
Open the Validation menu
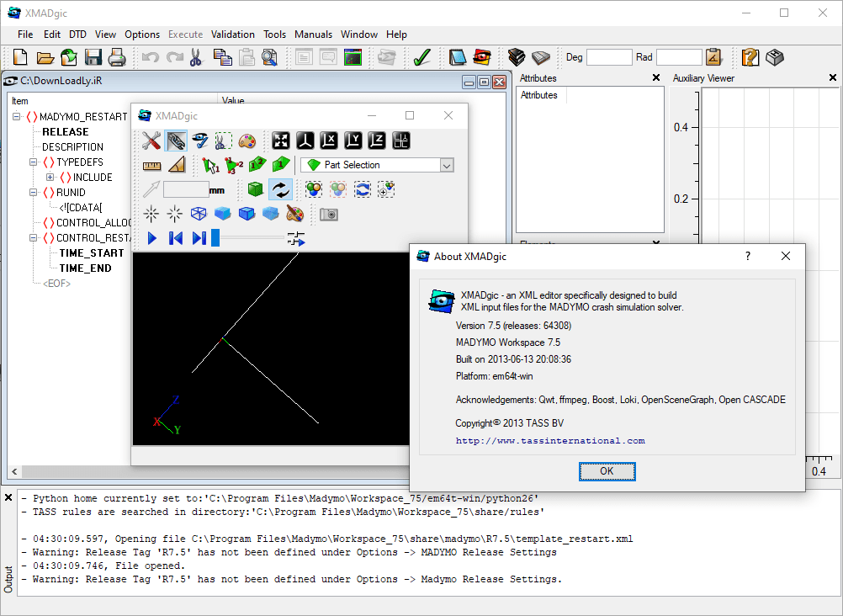232,35
